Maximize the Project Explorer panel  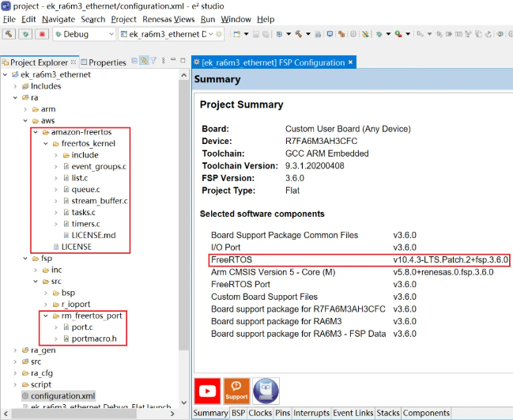183,60
